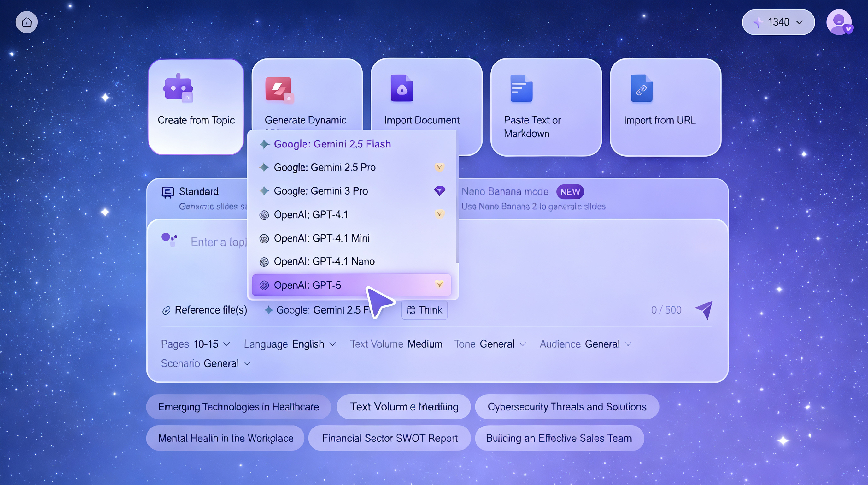Open the Pages 10-15 dropdown

coord(196,344)
